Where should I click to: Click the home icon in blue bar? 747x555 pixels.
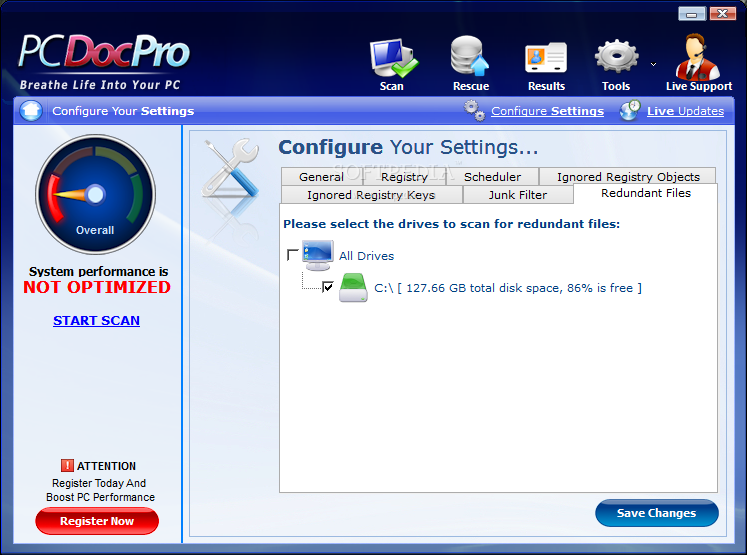(x=31, y=111)
